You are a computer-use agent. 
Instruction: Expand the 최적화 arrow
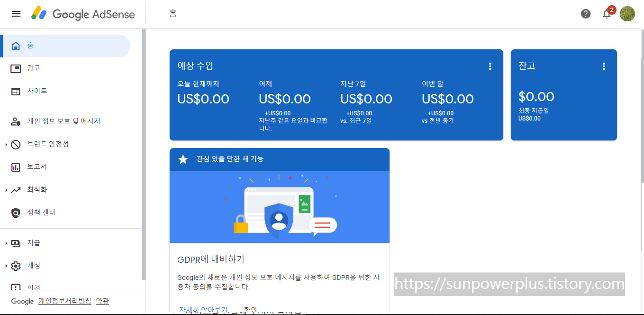pos(6,190)
